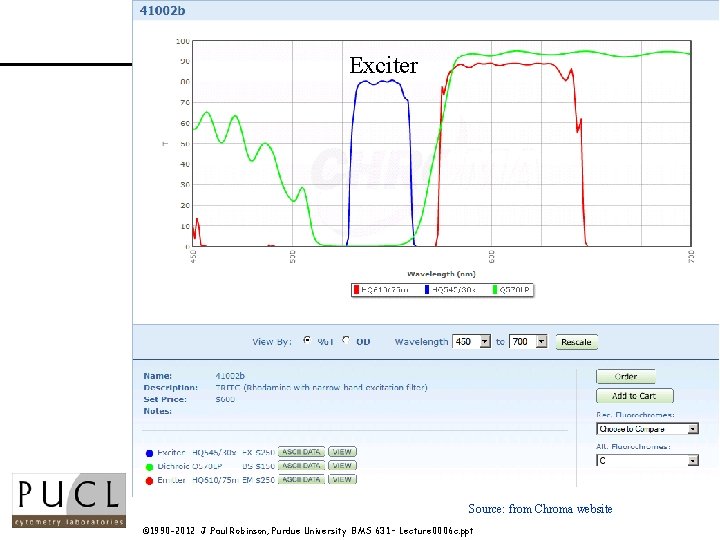This screenshot has width=720, height=540.
Task: Open the 450 wavelength start dropdown
Action: [472, 342]
